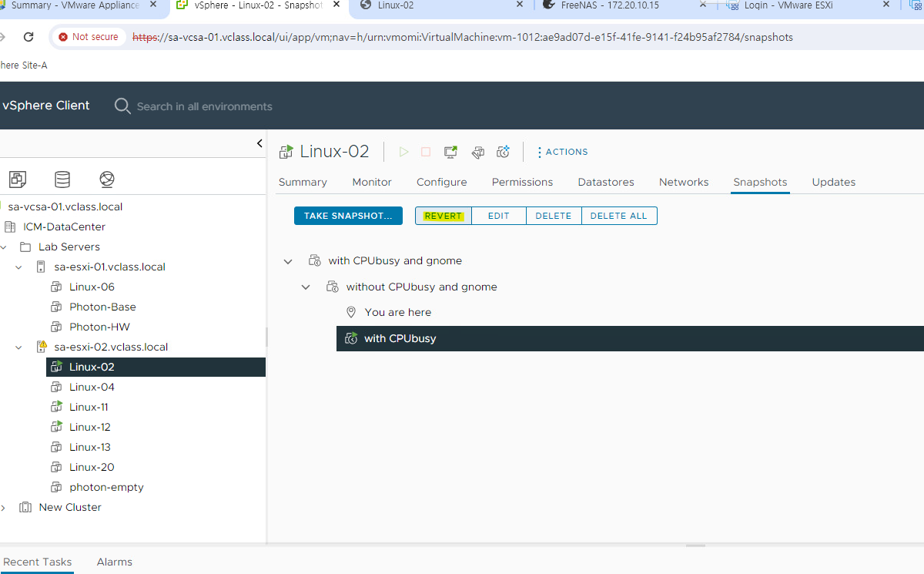Collapse the sa-esxi-01.vclass.local host
924x574 pixels.
coord(19,267)
